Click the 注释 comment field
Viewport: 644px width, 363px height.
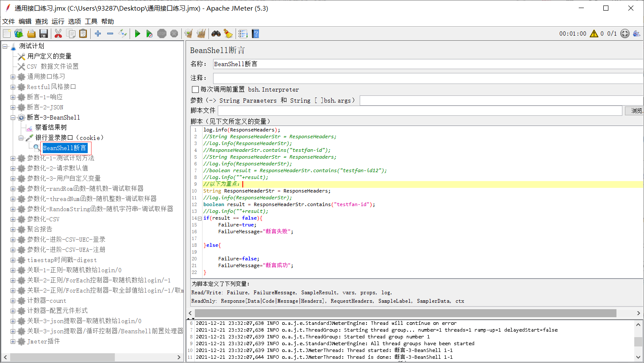[x=428, y=78]
